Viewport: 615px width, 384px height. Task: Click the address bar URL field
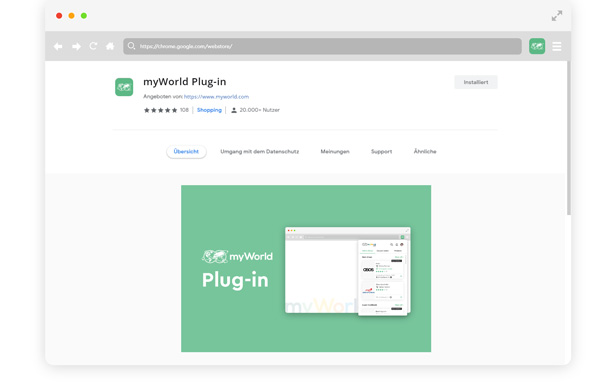(322, 46)
